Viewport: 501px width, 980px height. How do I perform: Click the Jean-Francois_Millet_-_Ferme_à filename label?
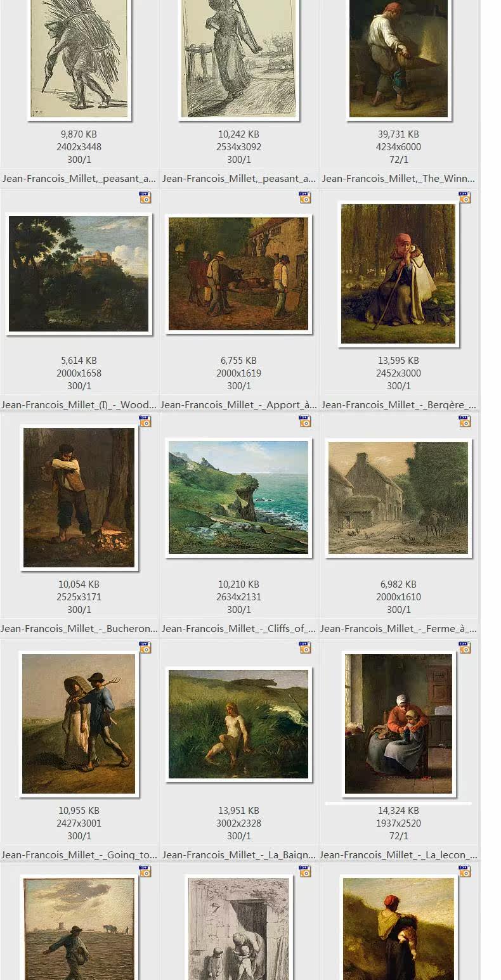pos(398,629)
